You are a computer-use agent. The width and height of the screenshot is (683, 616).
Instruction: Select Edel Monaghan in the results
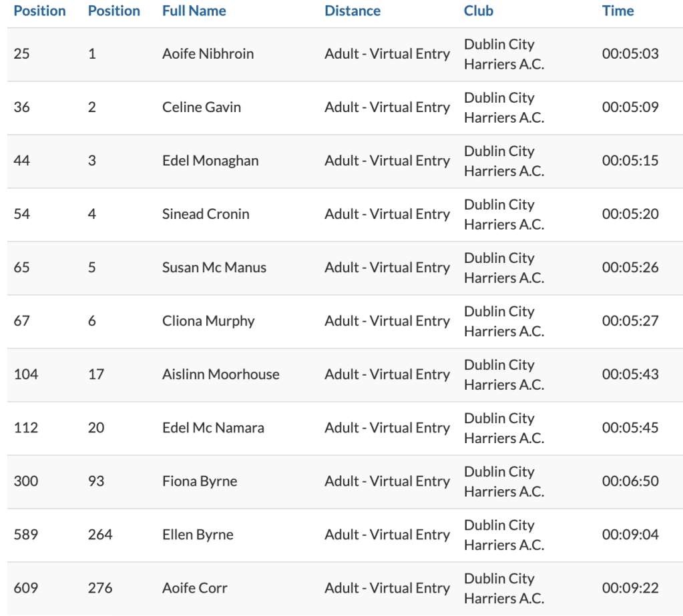tap(210, 161)
